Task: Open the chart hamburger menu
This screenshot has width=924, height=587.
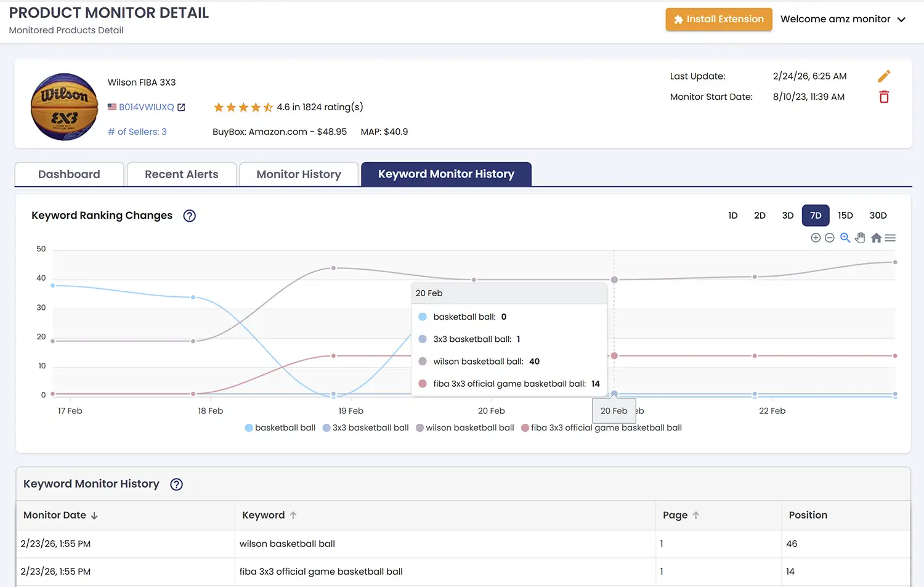Action: [x=890, y=238]
